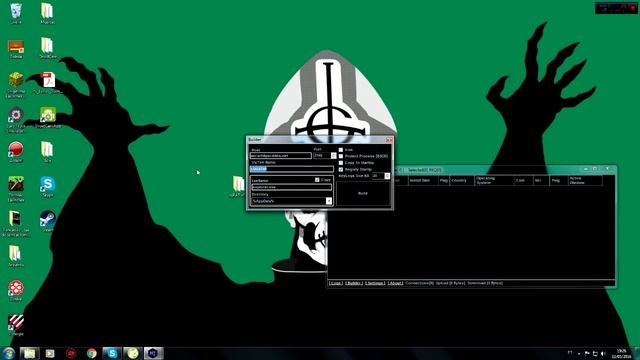
Task: Click the Flag column header
Action: click(x=444, y=180)
